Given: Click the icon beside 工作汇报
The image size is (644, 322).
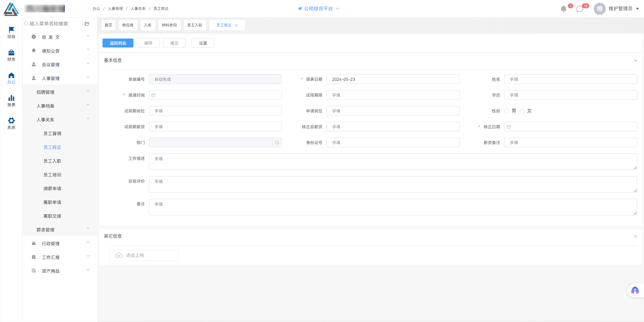Looking at the screenshot, I should click(34, 257).
